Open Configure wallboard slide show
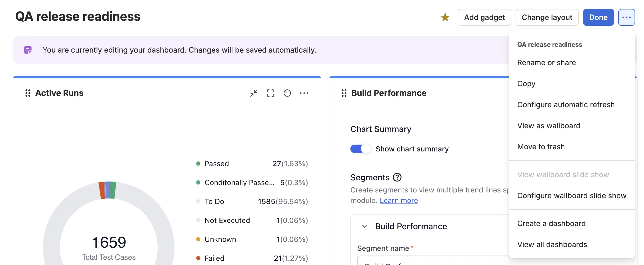Screen dimensions: 644x265 [x=572, y=196]
